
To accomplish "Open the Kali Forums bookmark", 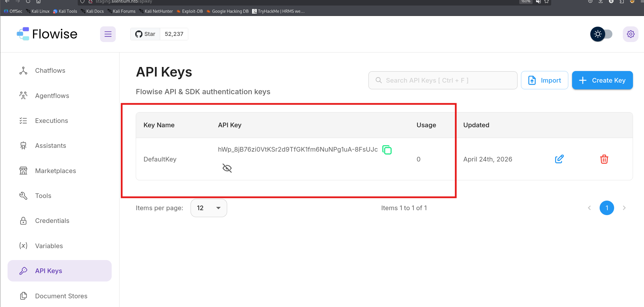I will pos(121,11).
